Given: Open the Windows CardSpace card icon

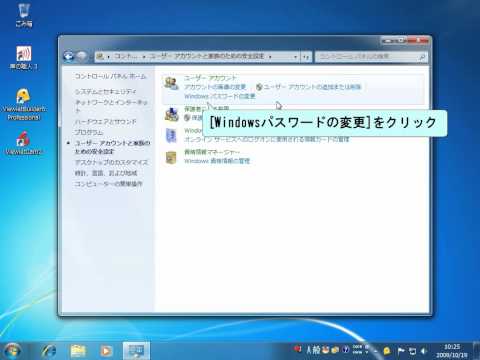Looking at the screenshot, I should tap(171, 135).
